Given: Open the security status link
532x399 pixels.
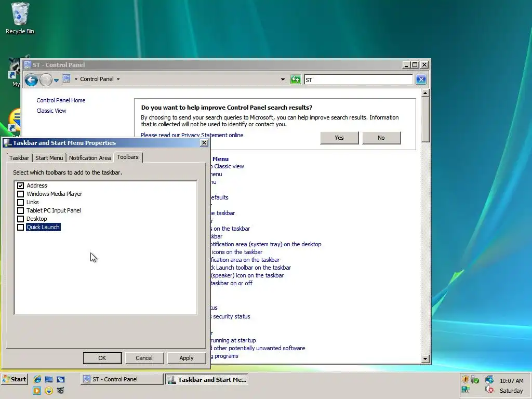Looking at the screenshot, I should pos(231,316).
